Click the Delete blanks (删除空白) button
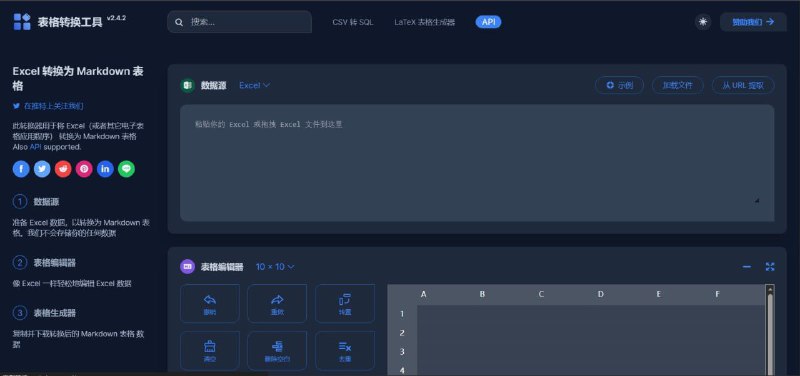Viewport: 800px width, 376px height. click(277, 350)
